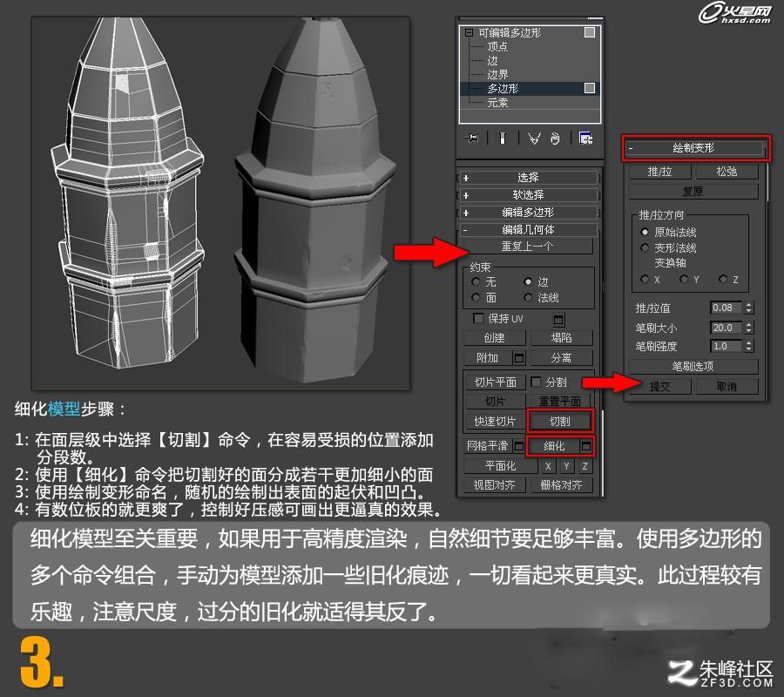784x697 pixels.
Task: Open Configure Modifier Sets icon
Action: pos(585,138)
